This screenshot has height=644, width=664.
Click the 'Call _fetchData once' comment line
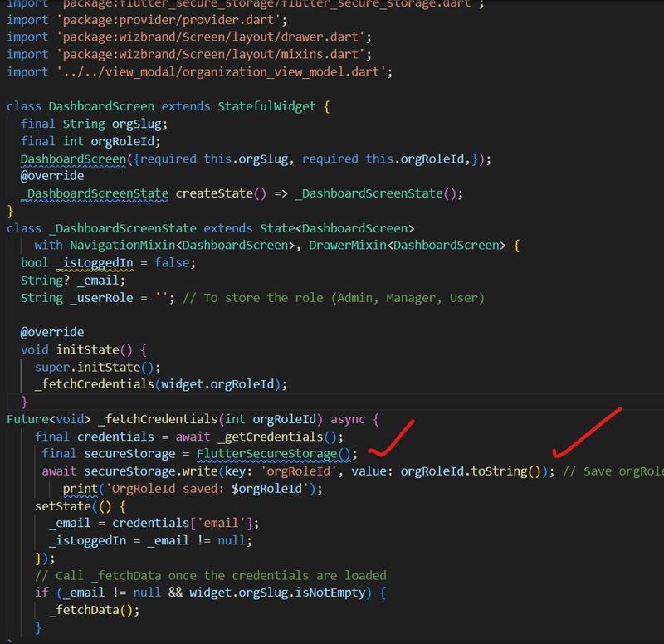210,575
